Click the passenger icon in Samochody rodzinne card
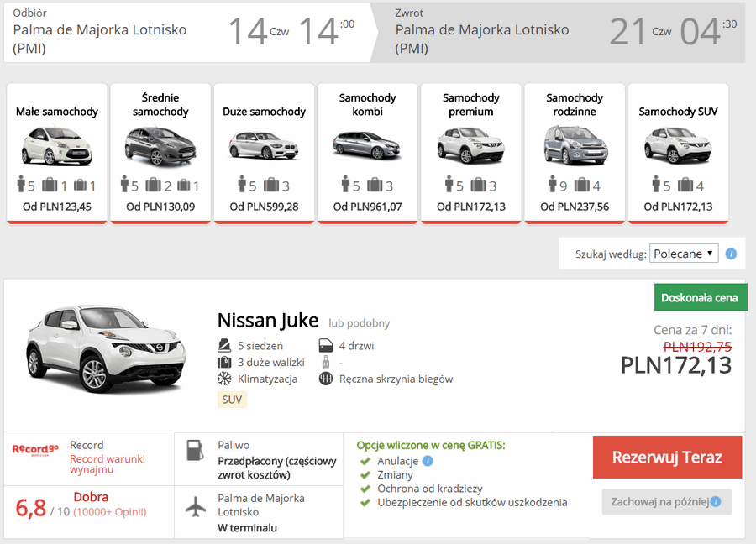Viewport: 756px width, 544px height. click(x=553, y=184)
